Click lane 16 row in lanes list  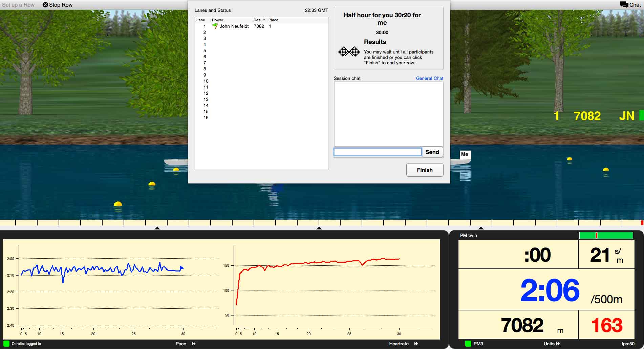pos(261,117)
